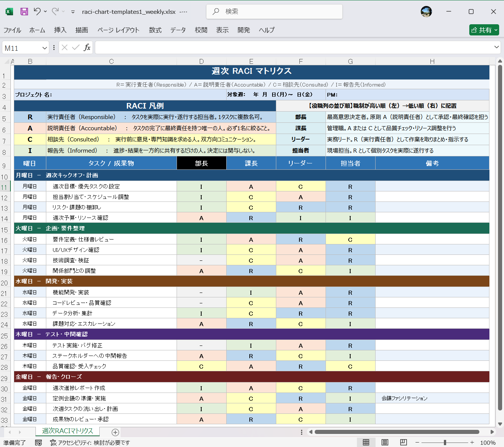This screenshot has height=447, width=504.
Task: Switch to Page Break Preview icon
Action: 403,442
